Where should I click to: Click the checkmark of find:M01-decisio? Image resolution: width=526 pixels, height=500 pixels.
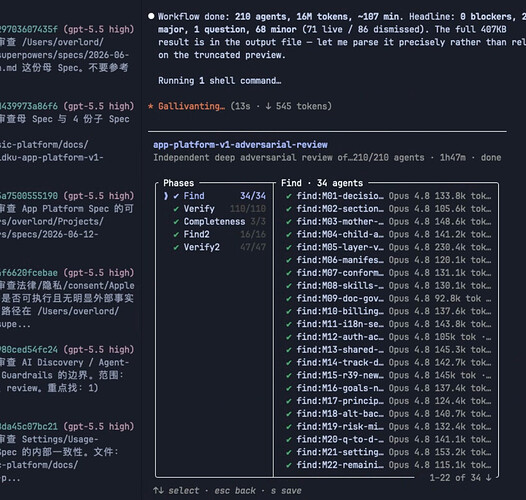click(x=288, y=196)
